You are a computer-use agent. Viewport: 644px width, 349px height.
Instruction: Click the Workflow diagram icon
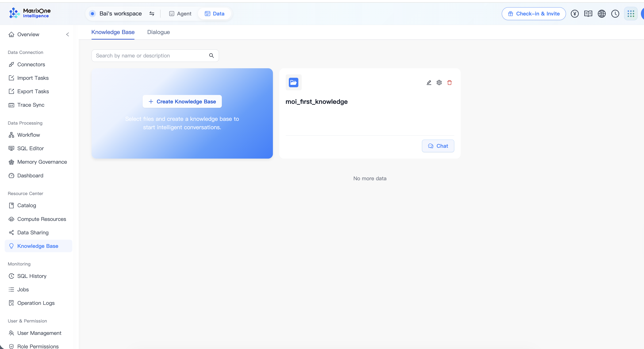coord(11,135)
